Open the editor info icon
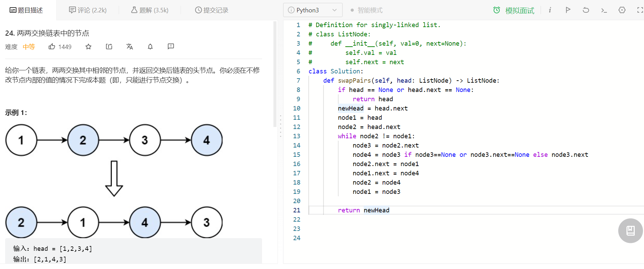 point(550,10)
